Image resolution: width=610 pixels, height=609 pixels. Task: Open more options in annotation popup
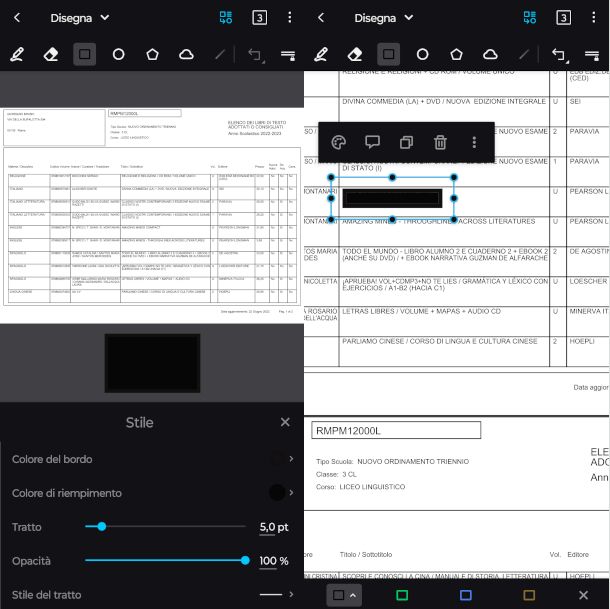point(474,142)
